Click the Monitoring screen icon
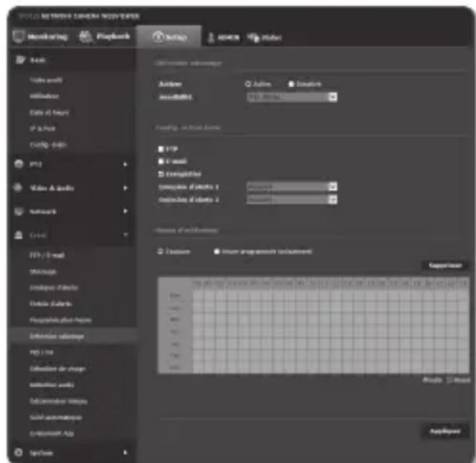Viewport: 476px width, 463px height. [19, 37]
